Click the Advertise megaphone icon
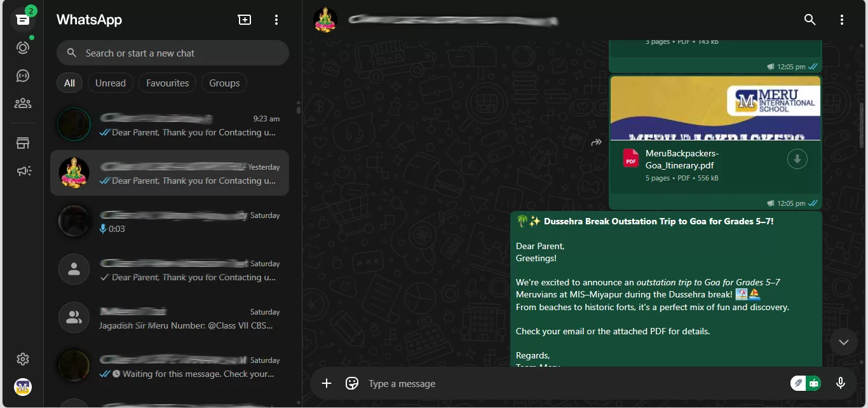 point(24,171)
